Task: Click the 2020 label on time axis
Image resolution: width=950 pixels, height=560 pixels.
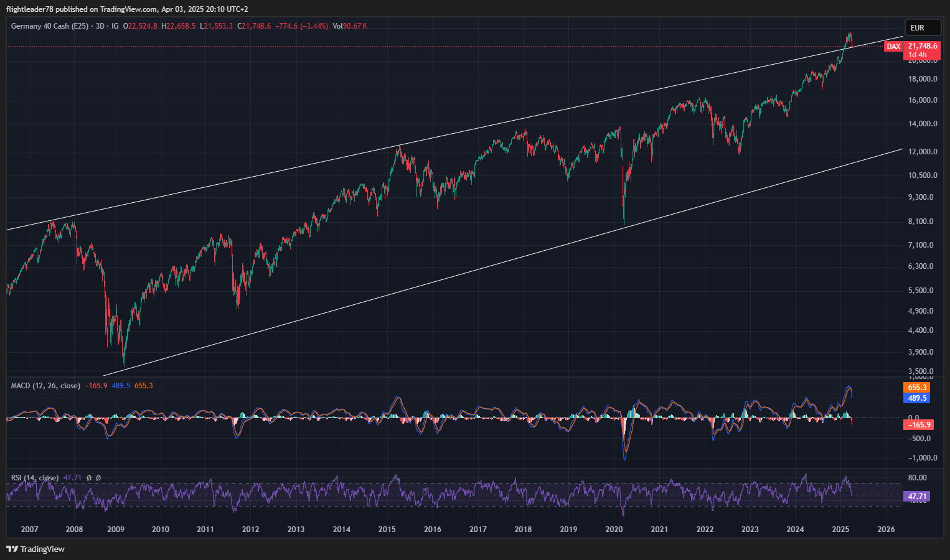Action: [614, 530]
